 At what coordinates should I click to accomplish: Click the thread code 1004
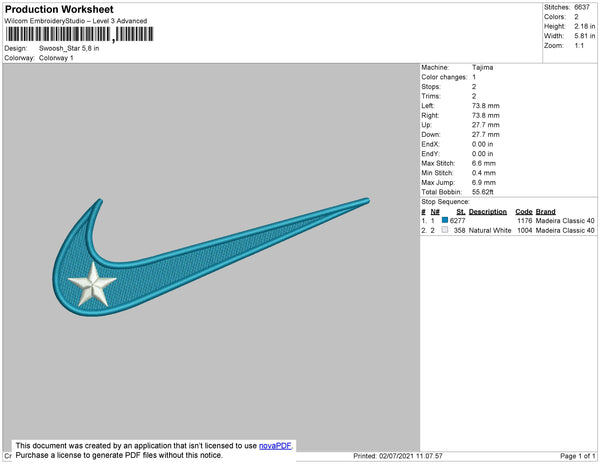525,230
